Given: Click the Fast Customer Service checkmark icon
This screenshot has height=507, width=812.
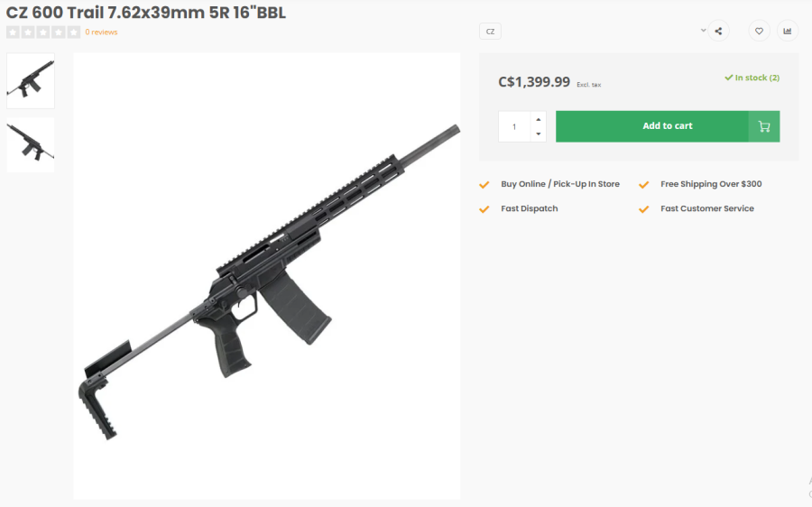Looking at the screenshot, I should tap(644, 208).
